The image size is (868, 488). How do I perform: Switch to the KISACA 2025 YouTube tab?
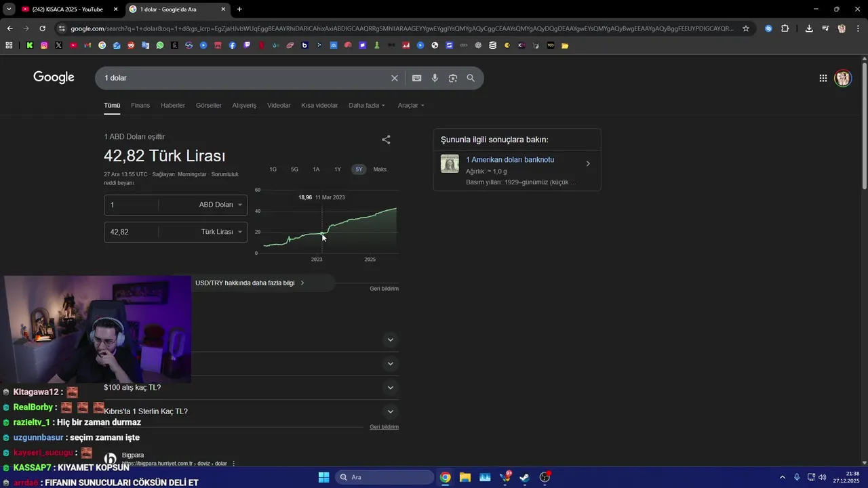[x=68, y=9]
